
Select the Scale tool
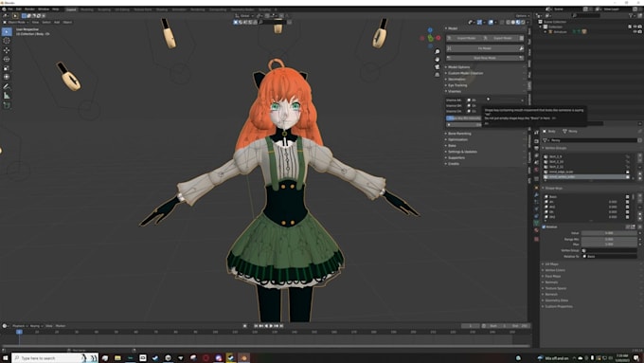click(7, 68)
